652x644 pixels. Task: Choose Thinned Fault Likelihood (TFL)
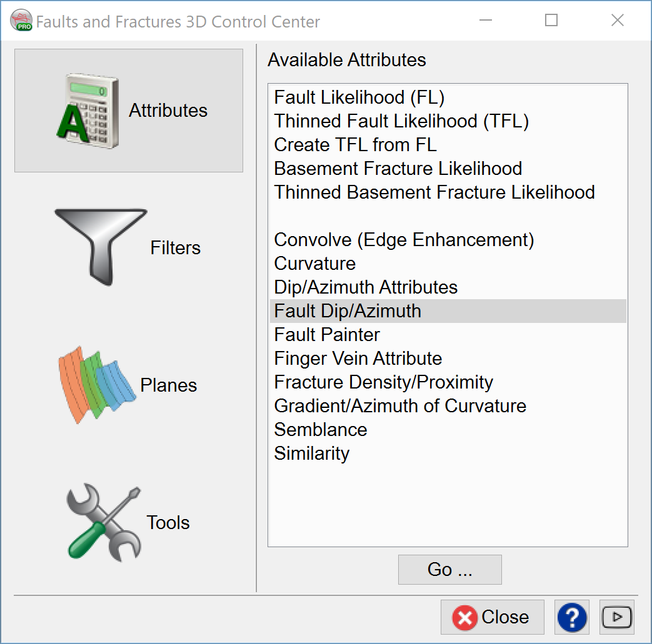[401, 121]
